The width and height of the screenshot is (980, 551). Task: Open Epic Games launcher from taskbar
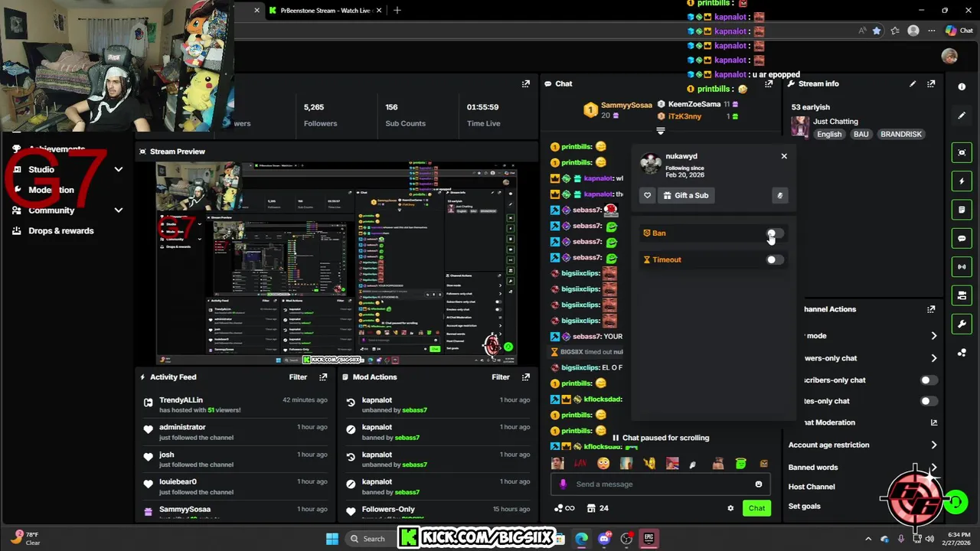[648, 539]
